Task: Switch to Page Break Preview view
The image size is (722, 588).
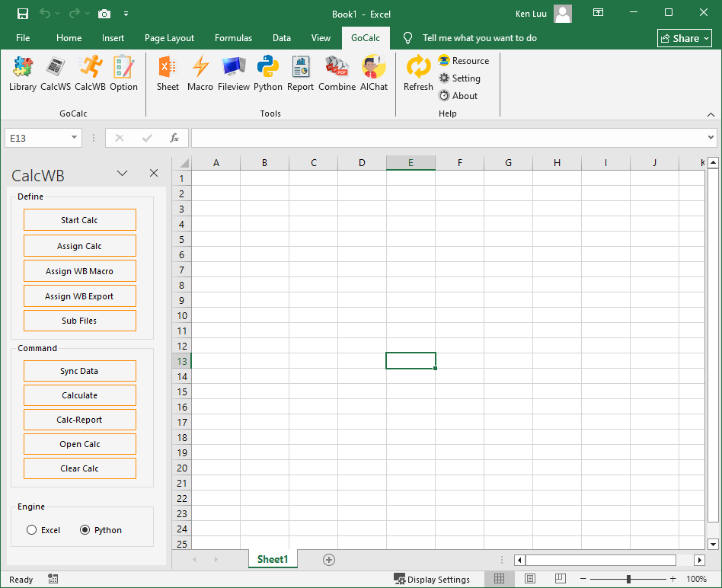Action: coord(561,579)
